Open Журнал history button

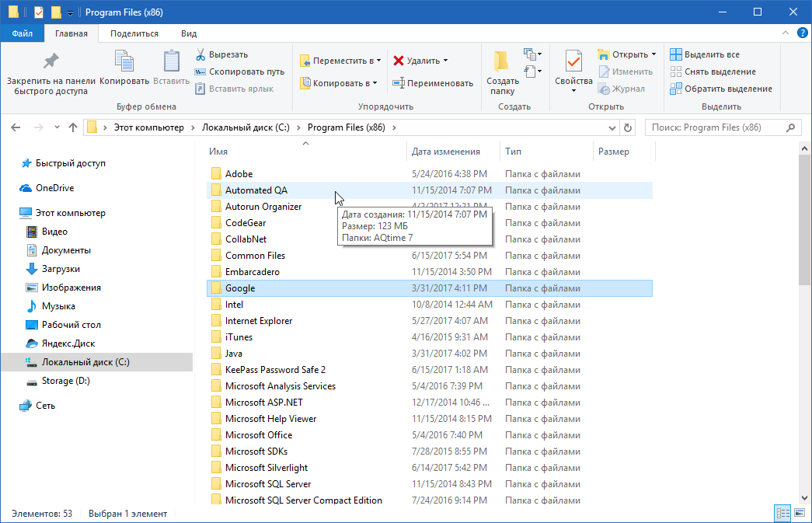click(x=622, y=89)
